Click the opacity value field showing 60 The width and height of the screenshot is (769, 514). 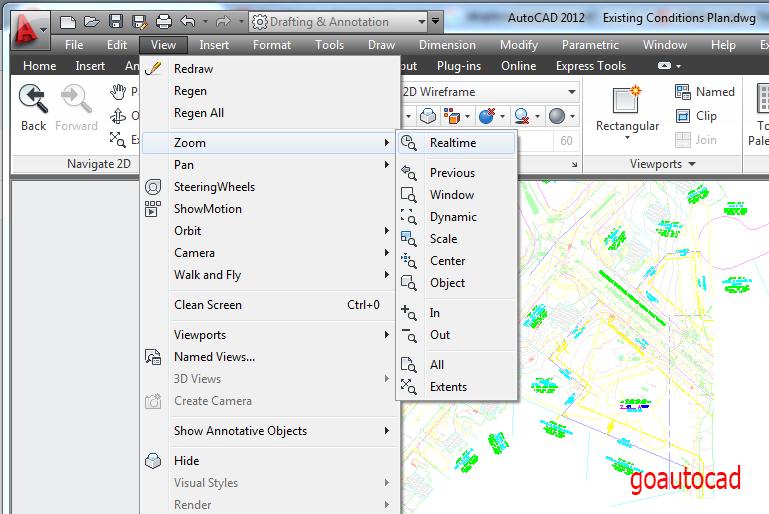(x=566, y=141)
